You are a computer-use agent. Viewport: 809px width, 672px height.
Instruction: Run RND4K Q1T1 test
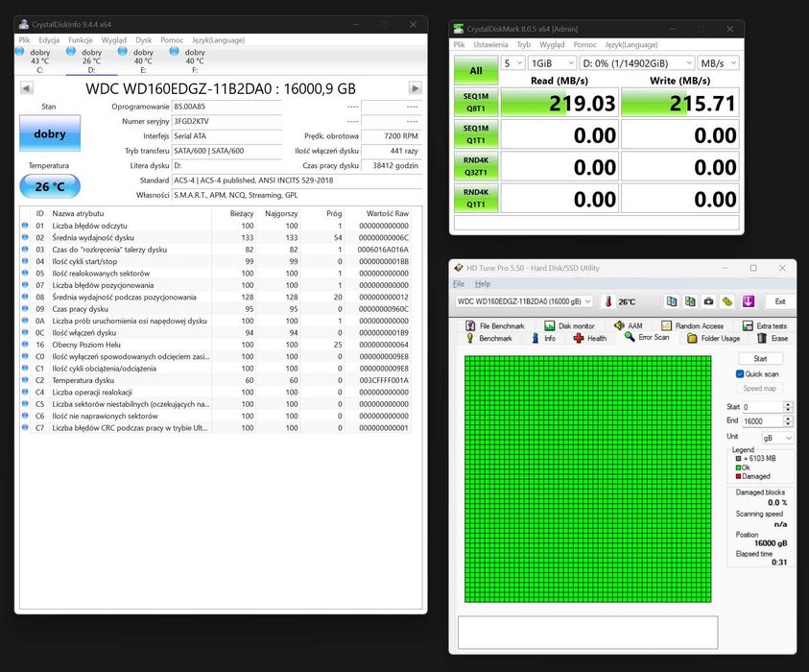pyautogui.click(x=476, y=198)
